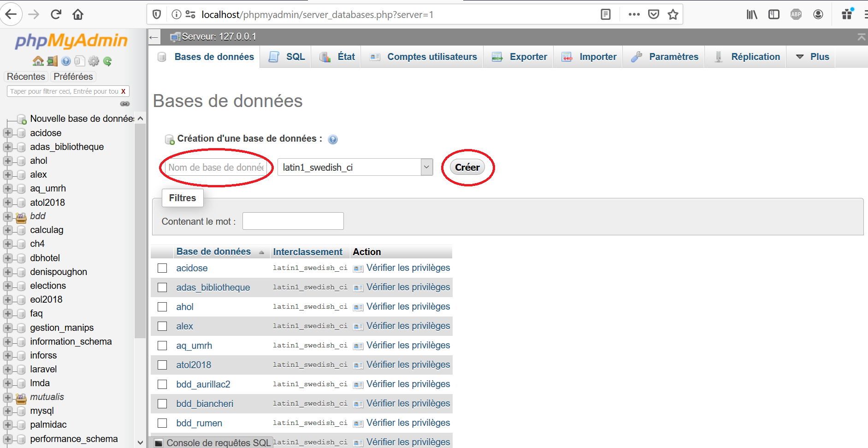Screen dimensions: 868x448
Task: Select the bdd_biancheri row checkbox
Action: (162, 404)
